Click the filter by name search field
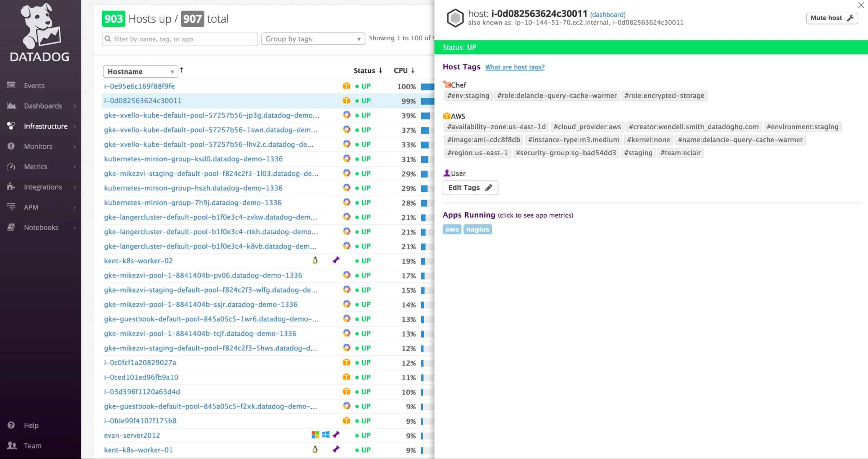 pos(180,39)
